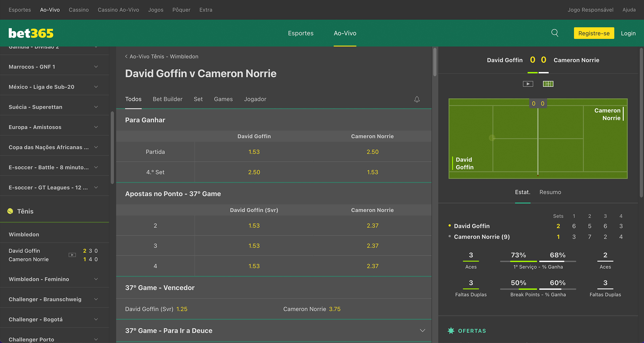Bet Cameron Norrie Partida at 2.50

tap(372, 152)
